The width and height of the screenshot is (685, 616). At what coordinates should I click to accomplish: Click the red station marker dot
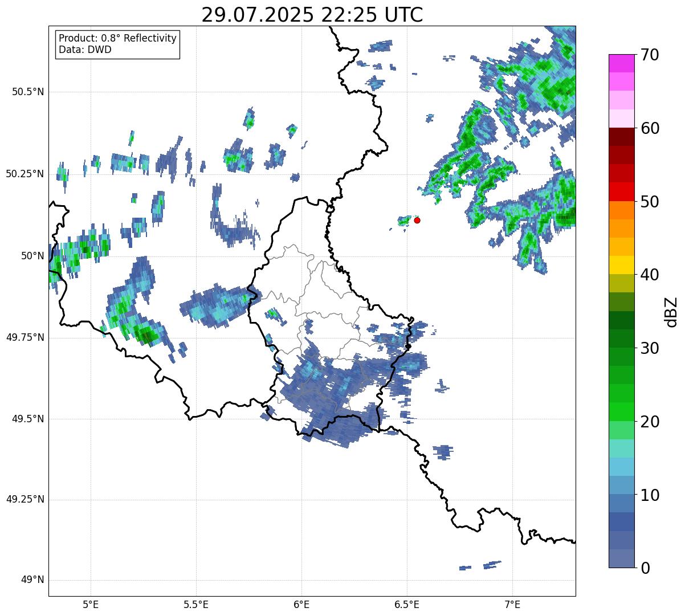(x=417, y=220)
